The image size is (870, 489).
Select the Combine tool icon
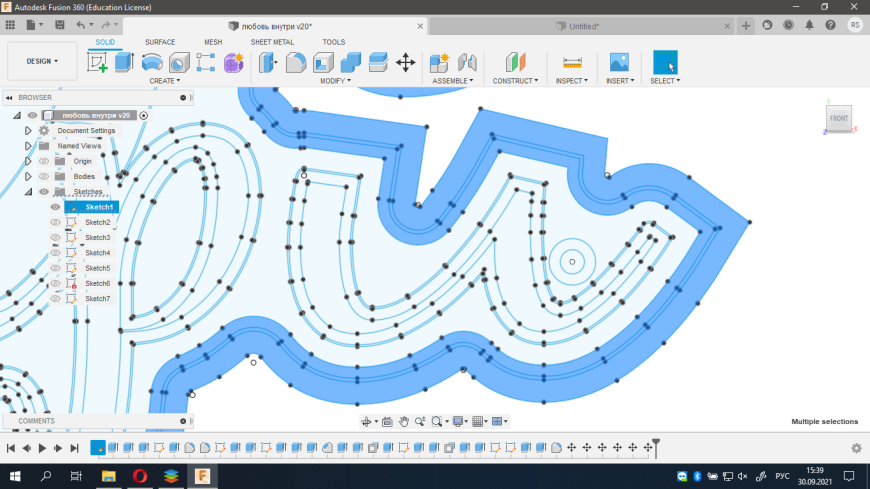tap(350, 63)
